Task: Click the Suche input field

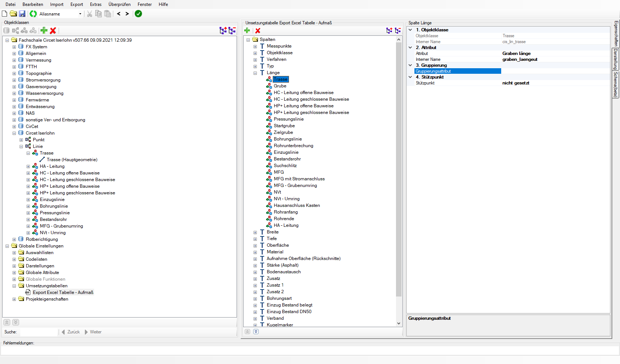Action: (x=38, y=332)
